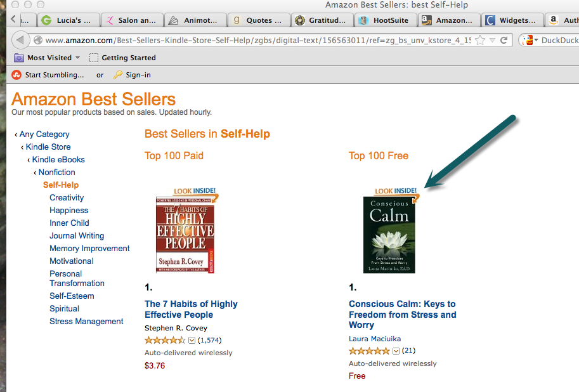The width and height of the screenshot is (579, 392).
Task: Open rating dropdown for Conscious Calm book
Action: click(396, 351)
